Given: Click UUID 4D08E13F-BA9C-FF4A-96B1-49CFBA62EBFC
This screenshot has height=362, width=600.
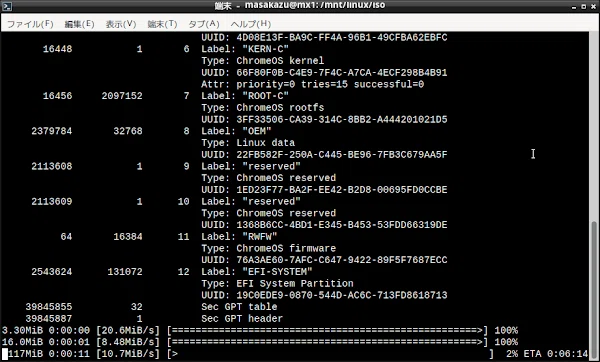Looking at the screenshot, I should tap(342, 38).
